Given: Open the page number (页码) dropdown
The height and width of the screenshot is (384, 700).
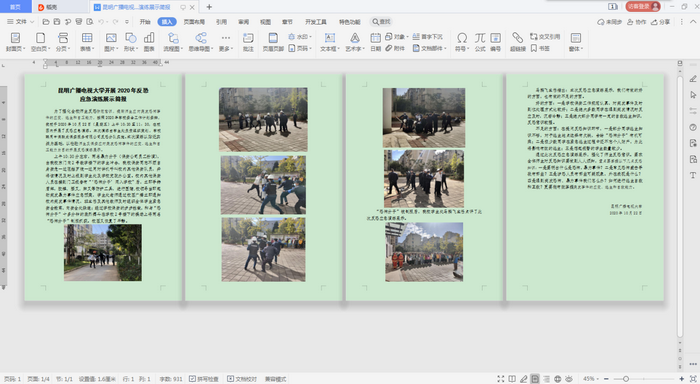Looking at the screenshot, I should click(x=300, y=48).
